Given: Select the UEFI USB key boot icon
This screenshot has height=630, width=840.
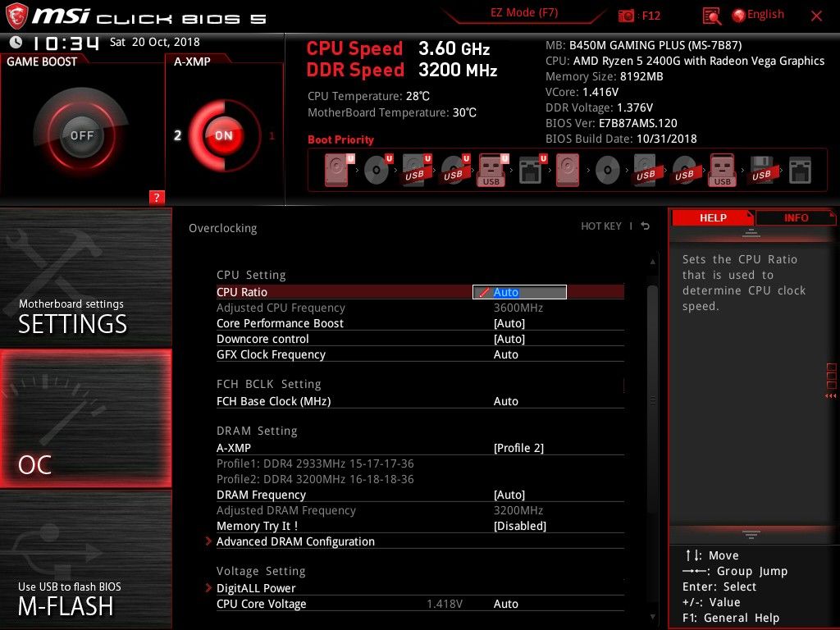Looking at the screenshot, I should pos(492,170).
